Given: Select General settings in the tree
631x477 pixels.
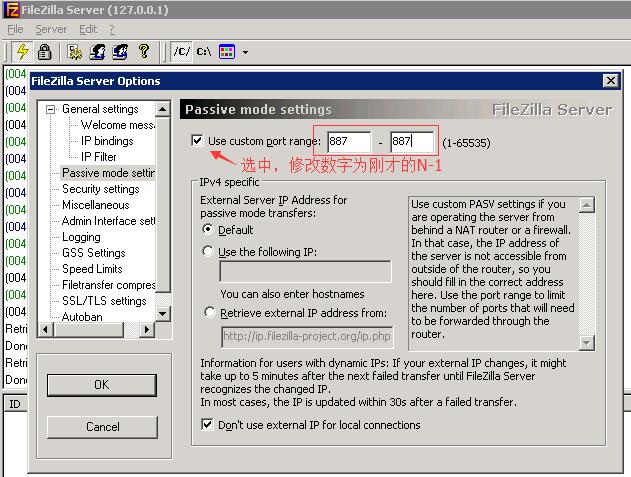Looking at the screenshot, I should pyautogui.click(x=100, y=109).
